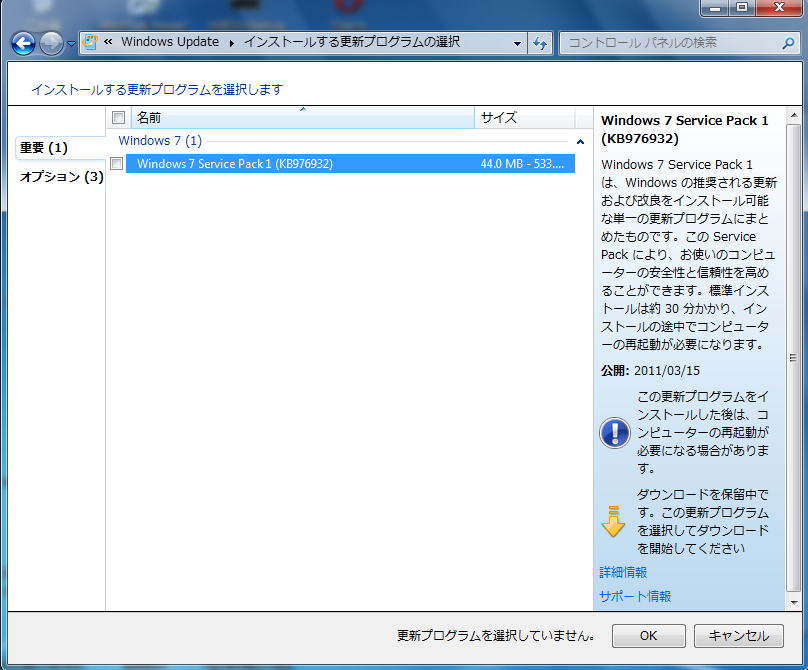Screen dimensions: 808x670
Task: Switch to the オプション (3) tab
Action: click(x=60, y=177)
